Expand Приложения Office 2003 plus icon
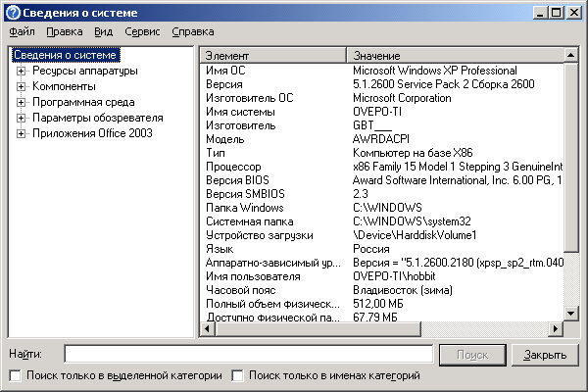 point(21,133)
